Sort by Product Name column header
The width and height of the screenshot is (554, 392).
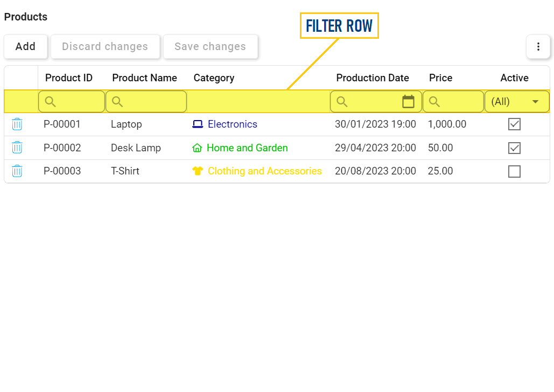(144, 78)
